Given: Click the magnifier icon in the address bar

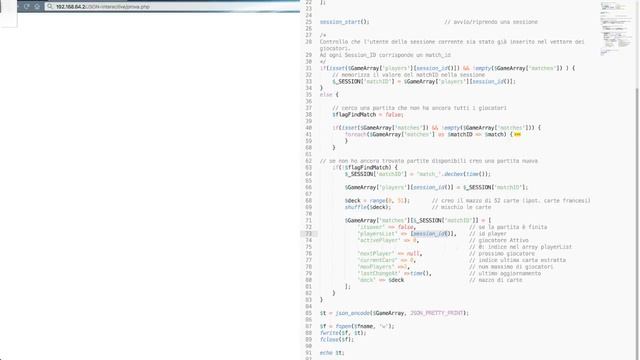Looking at the screenshot, I should pyautogui.click(x=50, y=7).
